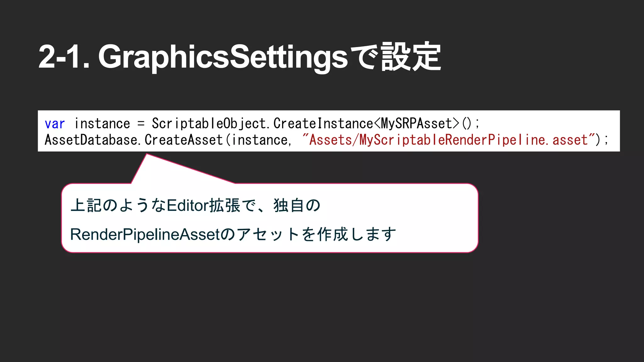Click the equals sign in the code
The width and height of the screenshot is (644, 362).
tap(141, 124)
